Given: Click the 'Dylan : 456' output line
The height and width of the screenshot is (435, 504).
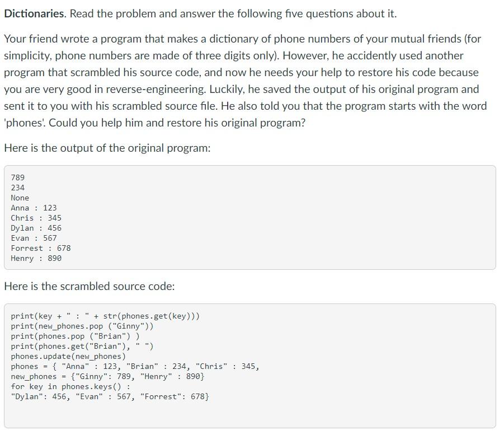Looking at the screenshot, I should (36, 228).
